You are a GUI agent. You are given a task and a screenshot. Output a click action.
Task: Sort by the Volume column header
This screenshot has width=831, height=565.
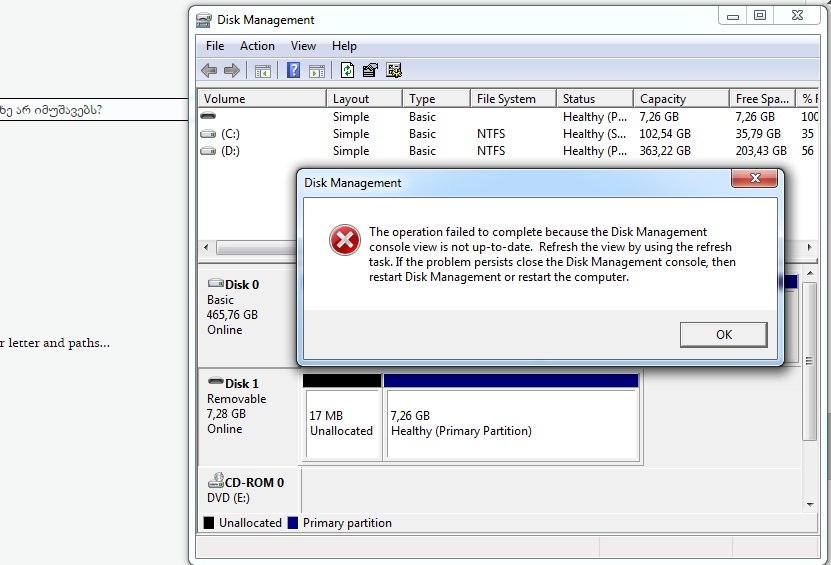[x=262, y=99]
